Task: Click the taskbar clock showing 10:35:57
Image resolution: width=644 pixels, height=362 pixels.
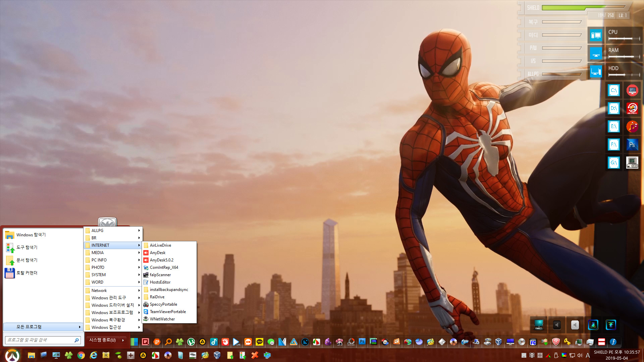Action: click(x=617, y=355)
